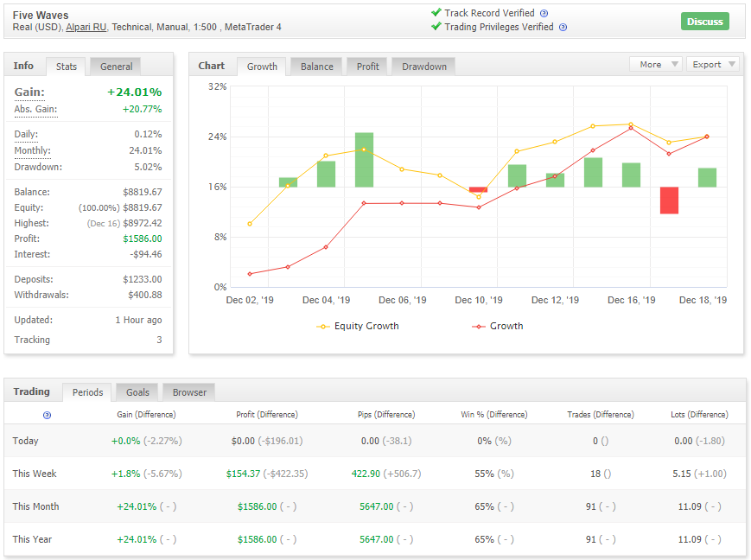Click the $1233.00 Deposits value
The width and height of the screenshot is (751, 560).
click(x=143, y=279)
